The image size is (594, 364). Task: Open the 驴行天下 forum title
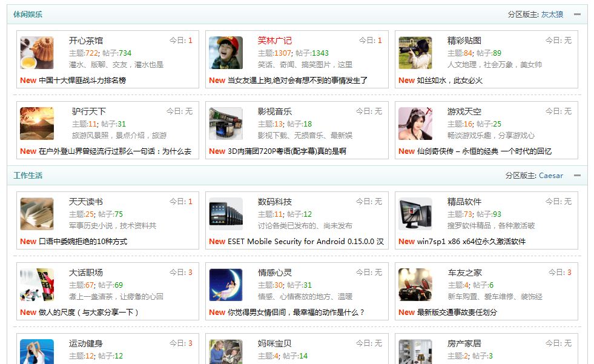point(88,111)
